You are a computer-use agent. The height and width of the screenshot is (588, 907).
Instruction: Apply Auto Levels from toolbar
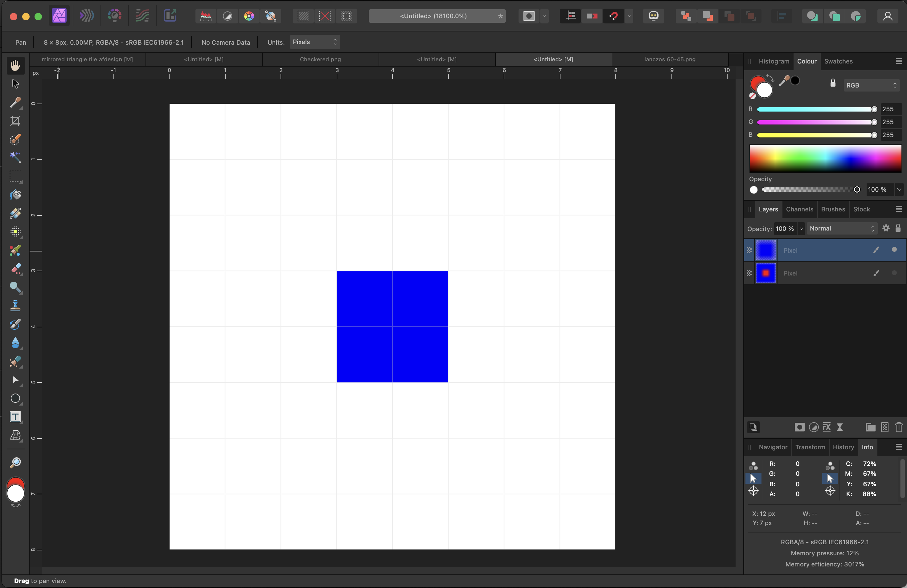pos(206,16)
